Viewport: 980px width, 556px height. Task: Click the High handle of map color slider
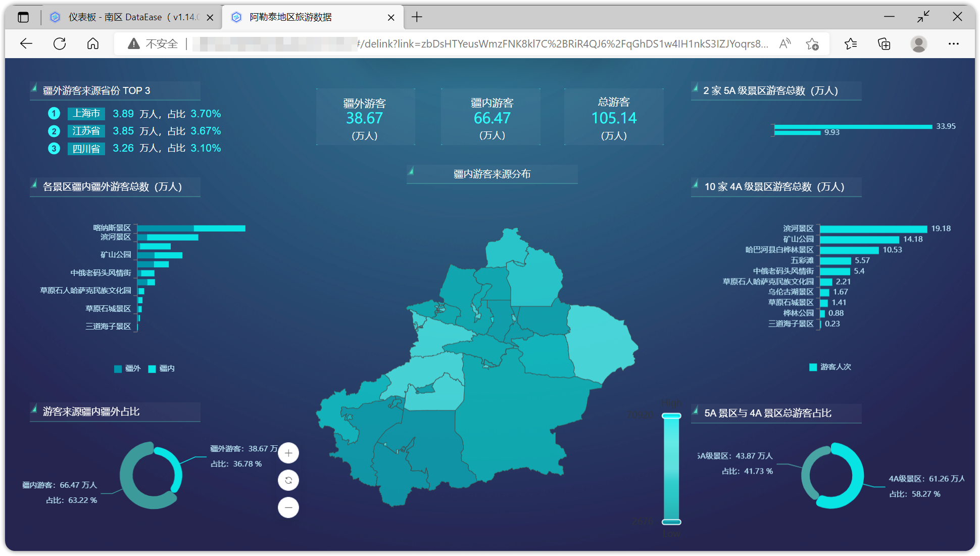pyautogui.click(x=671, y=416)
